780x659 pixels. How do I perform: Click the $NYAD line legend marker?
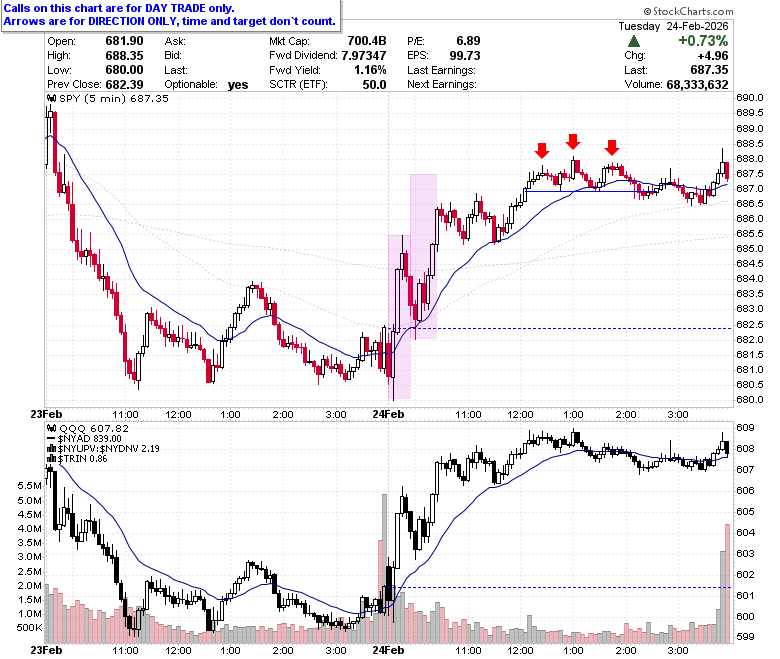coord(51,439)
